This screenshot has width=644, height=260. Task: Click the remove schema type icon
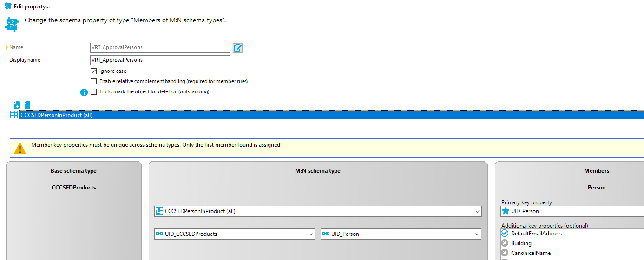pos(27,105)
